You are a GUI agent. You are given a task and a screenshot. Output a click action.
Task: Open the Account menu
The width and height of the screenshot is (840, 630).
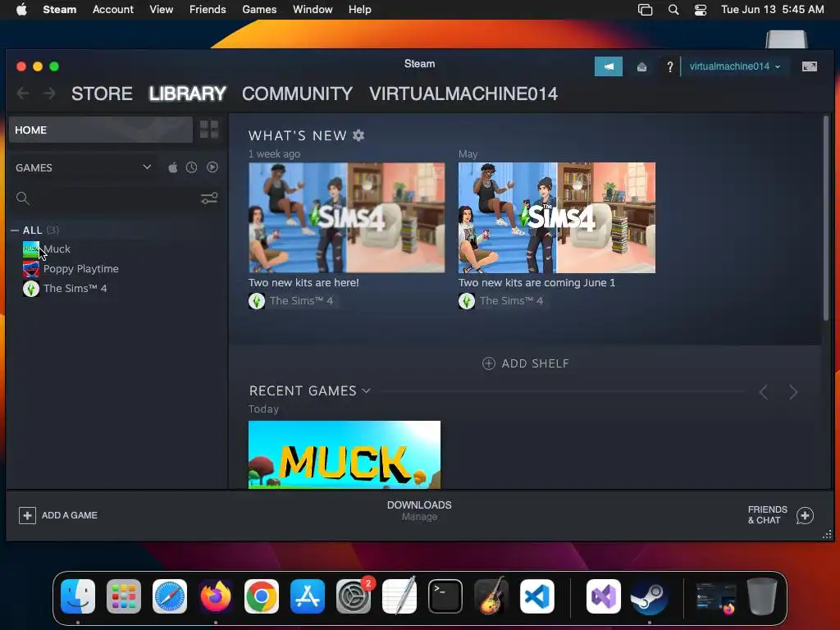click(113, 10)
